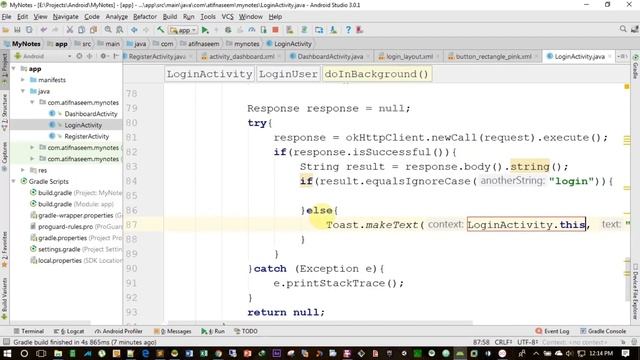640x360 pixels.
Task: Click the Open folder toolbar icon
Action: [5, 30]
